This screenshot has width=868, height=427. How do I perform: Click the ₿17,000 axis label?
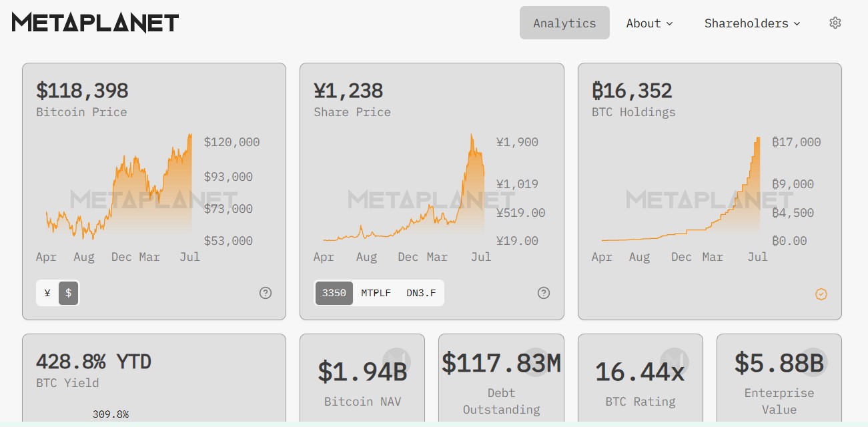point(797,142)
